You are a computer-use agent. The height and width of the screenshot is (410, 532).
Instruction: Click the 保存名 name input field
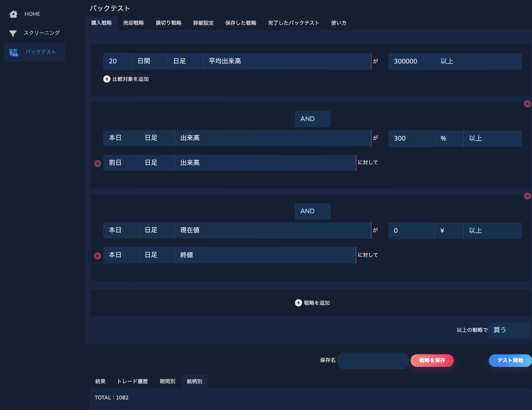click(x=373, y=361)
